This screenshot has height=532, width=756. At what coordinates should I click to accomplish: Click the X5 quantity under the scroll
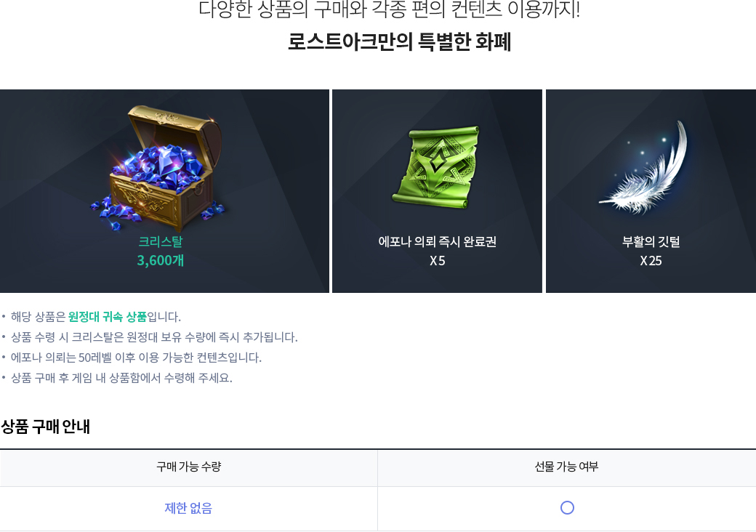click(x=438, y=261)
